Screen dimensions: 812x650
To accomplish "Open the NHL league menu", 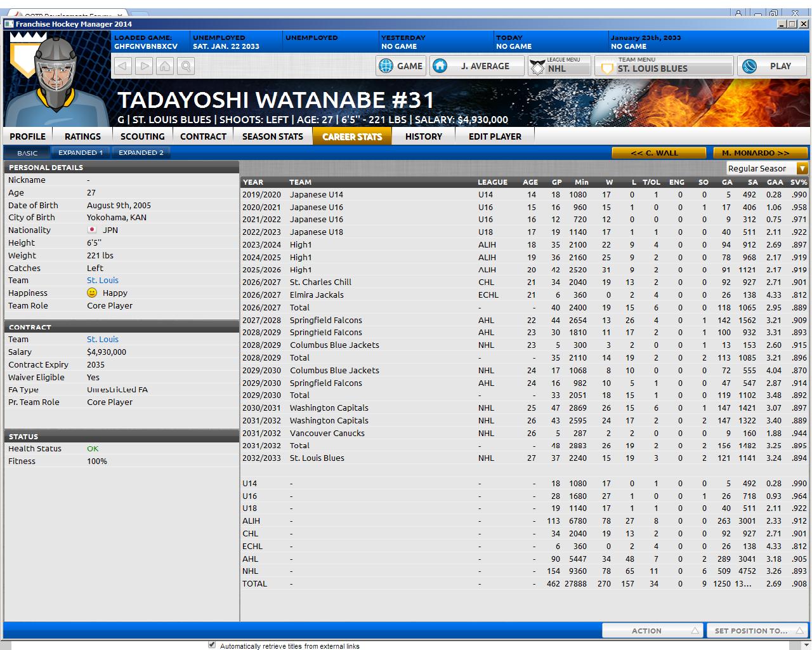I will pos(560,66).
